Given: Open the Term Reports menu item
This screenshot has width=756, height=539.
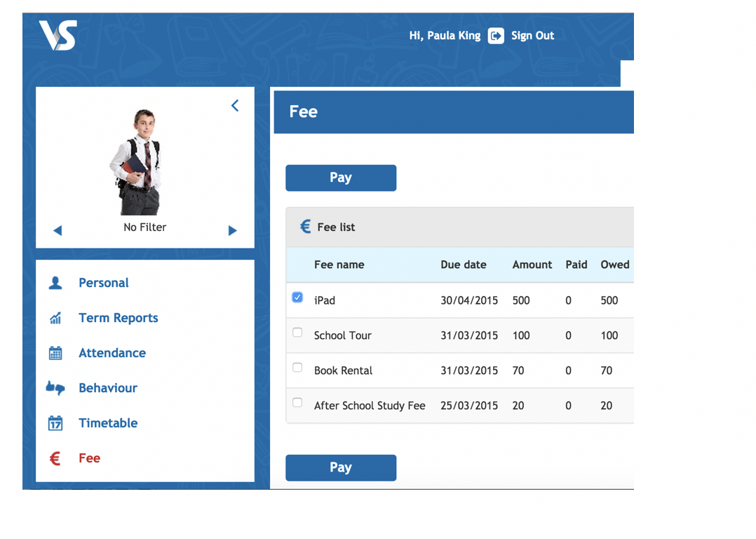Looking at the screenshot, I should pyautogui.click(x=118, y=318).
